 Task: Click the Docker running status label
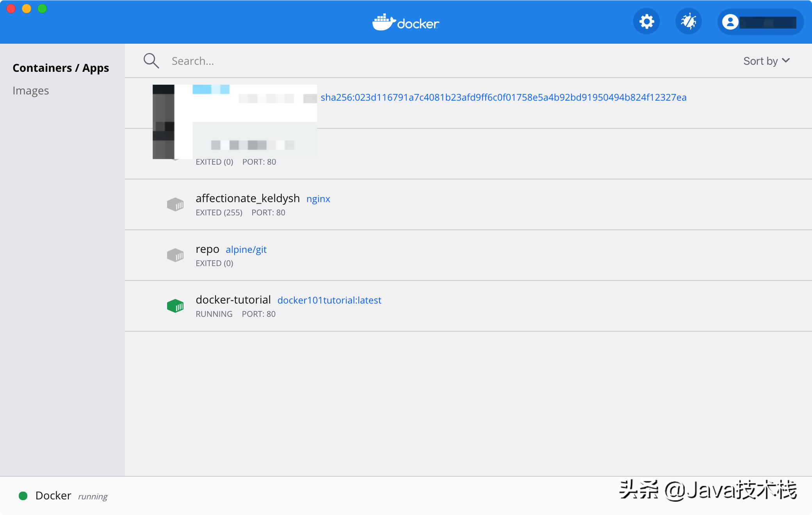coord(71,496)
